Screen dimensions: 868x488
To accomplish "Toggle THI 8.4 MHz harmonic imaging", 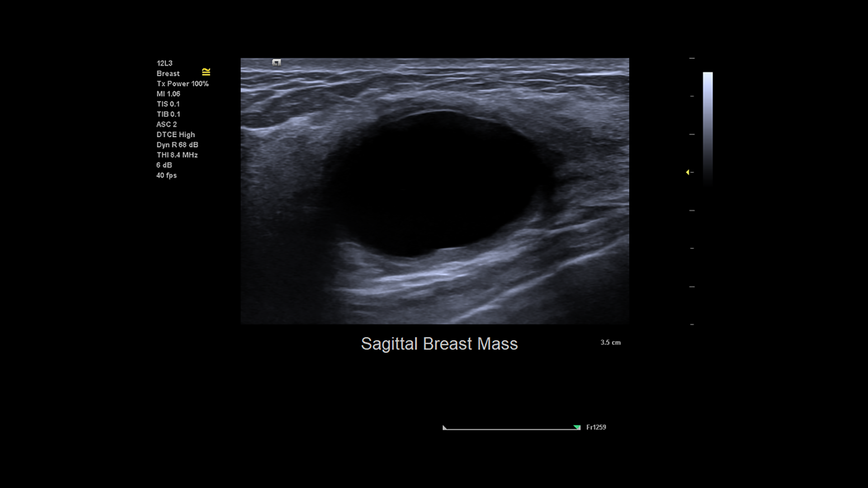I will tap(178, 155).
